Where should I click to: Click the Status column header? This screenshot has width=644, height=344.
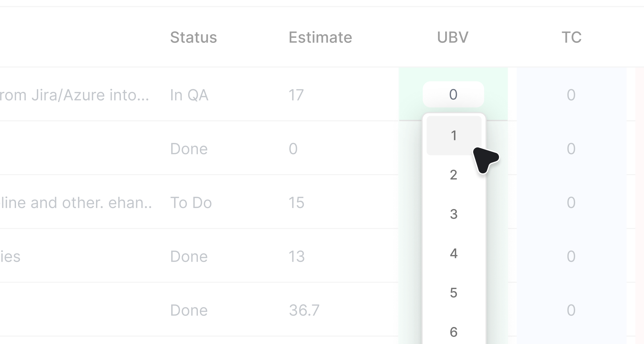[x=193, y=37]
